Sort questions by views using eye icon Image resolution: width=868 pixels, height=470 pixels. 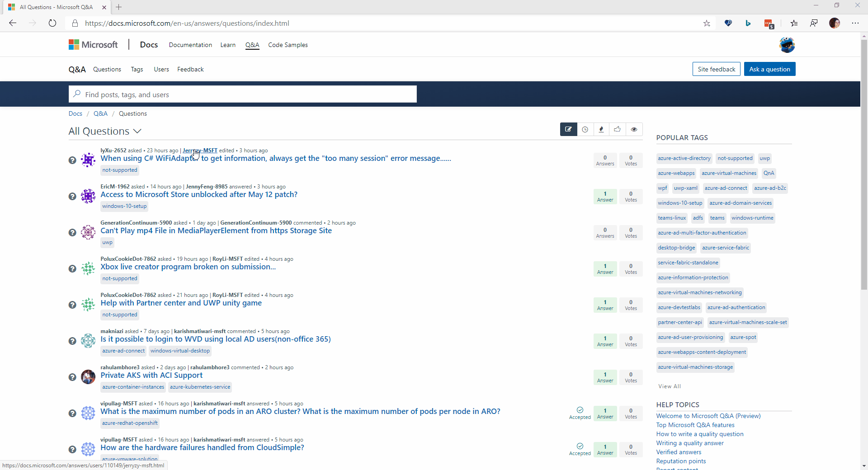click(634, 129)
